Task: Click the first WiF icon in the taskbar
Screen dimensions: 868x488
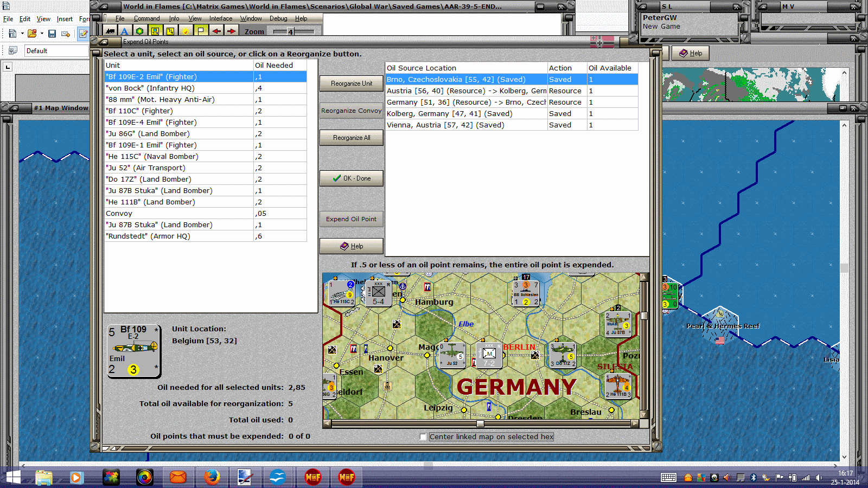Action: pos(313,477)
